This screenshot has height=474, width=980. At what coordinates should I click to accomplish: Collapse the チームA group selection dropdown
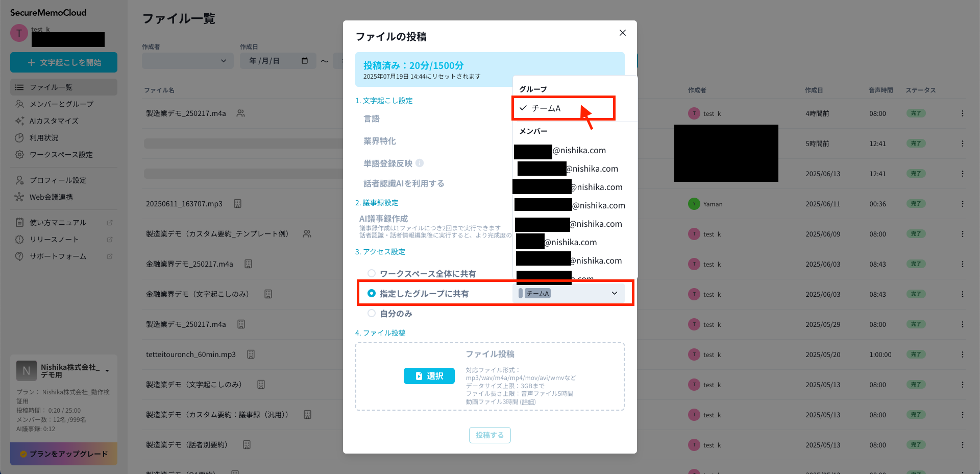point(614,293)
